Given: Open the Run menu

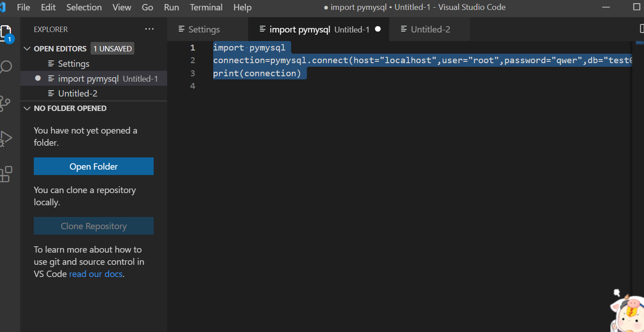Looking at the screenshot, I should (171, 7).
